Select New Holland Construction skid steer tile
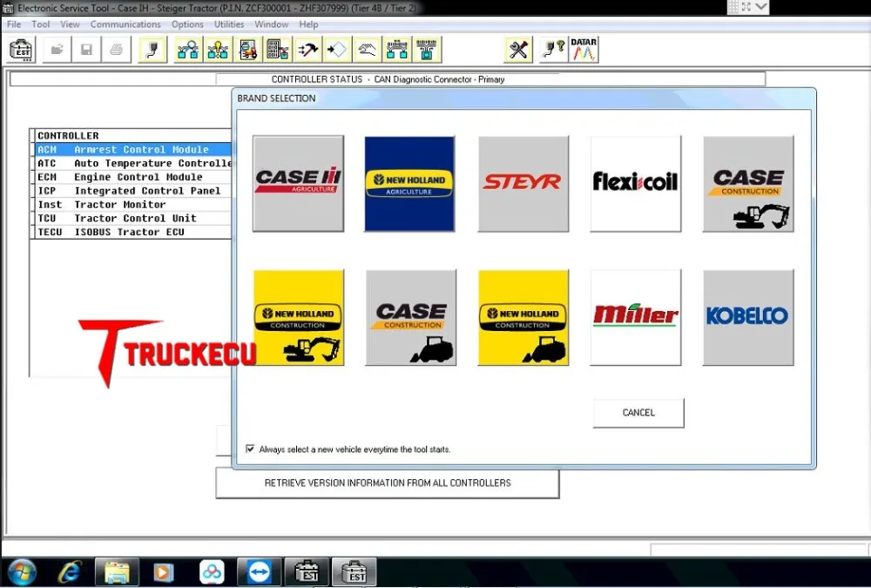 523,317
